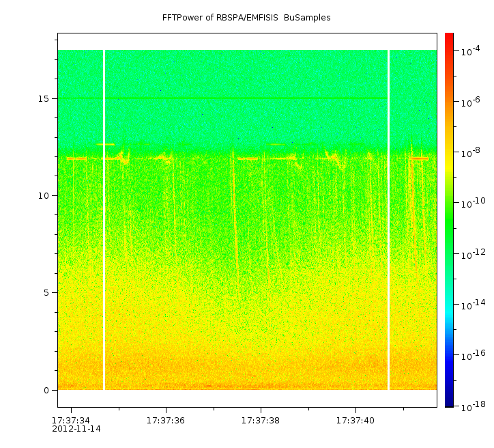
Task: Click the left white data gap stripe
Action: 104,219
